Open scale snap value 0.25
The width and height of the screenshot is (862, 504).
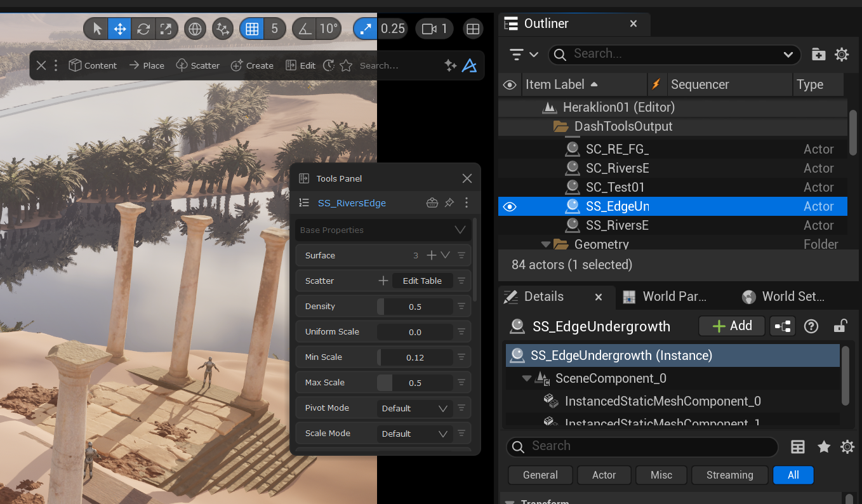392,29
